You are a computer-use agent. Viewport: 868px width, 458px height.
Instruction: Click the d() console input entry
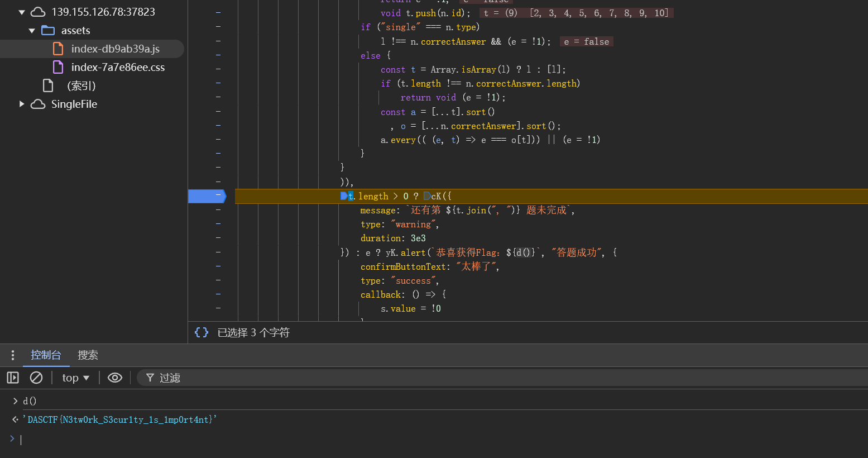click(30, 400)
